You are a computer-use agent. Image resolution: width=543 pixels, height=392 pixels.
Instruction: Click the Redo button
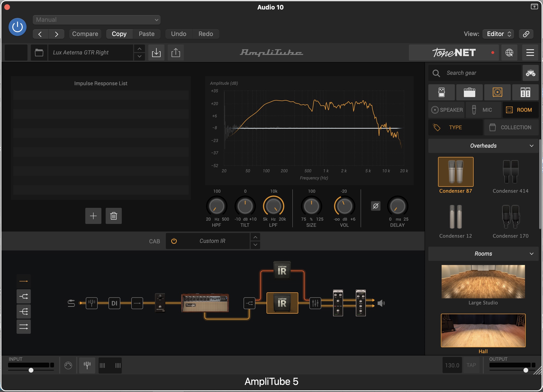[x=206, y=34]
